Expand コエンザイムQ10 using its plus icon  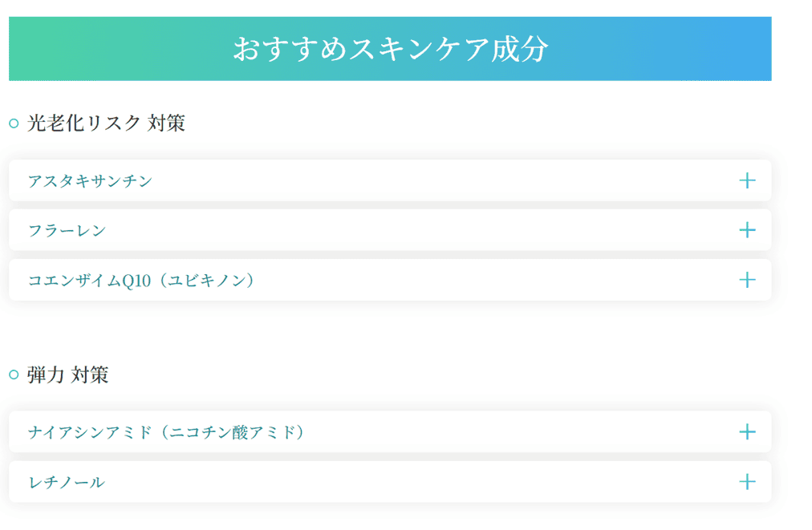(x=747, y=280)
